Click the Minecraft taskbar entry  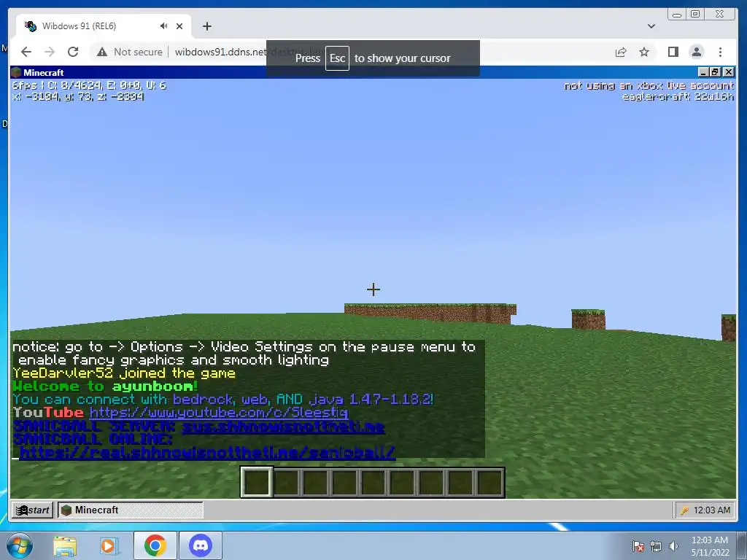click(x=130, y=510)
